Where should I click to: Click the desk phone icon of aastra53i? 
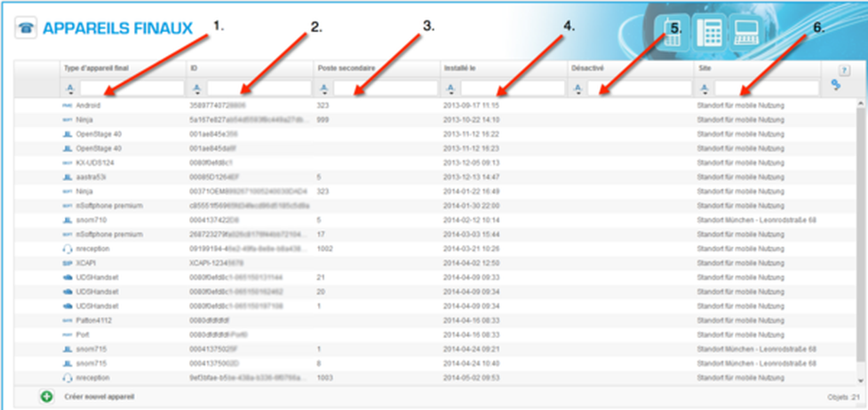(68, 177)
